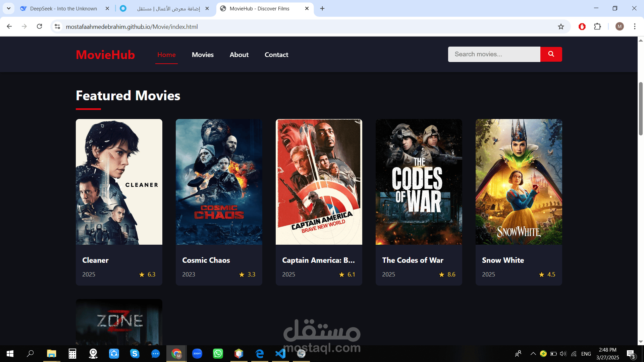Image resolution: width=644 pixels, height=362 pixels.
Task: Open Skype from the taskbar
Action: point(135,354)
